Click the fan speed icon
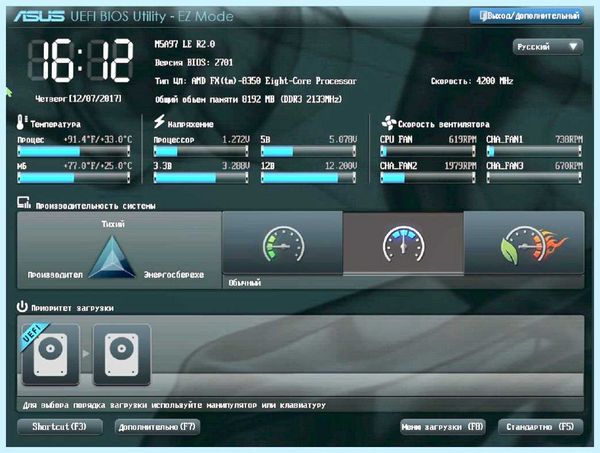Screen dimensions: 600x453 [388, 123]
